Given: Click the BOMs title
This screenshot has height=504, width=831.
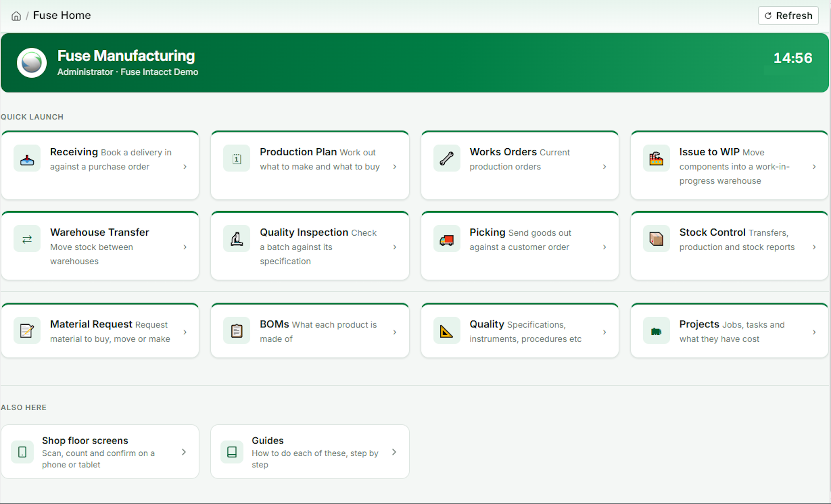Looking at the screenshot, I should pyautogui.click(x=274, y=324).
